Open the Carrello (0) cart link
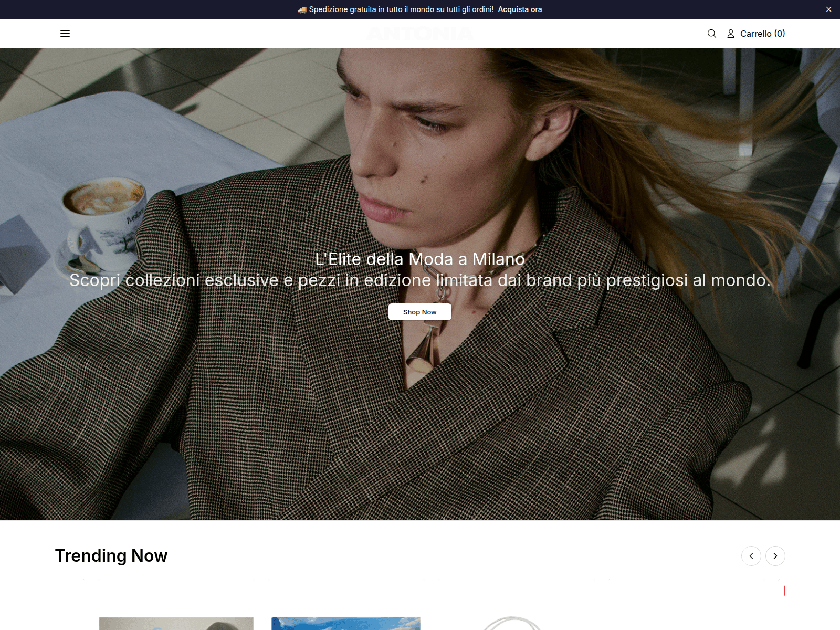Image resolution: width=840 pixels, height=630 pixels. [763, 34]
